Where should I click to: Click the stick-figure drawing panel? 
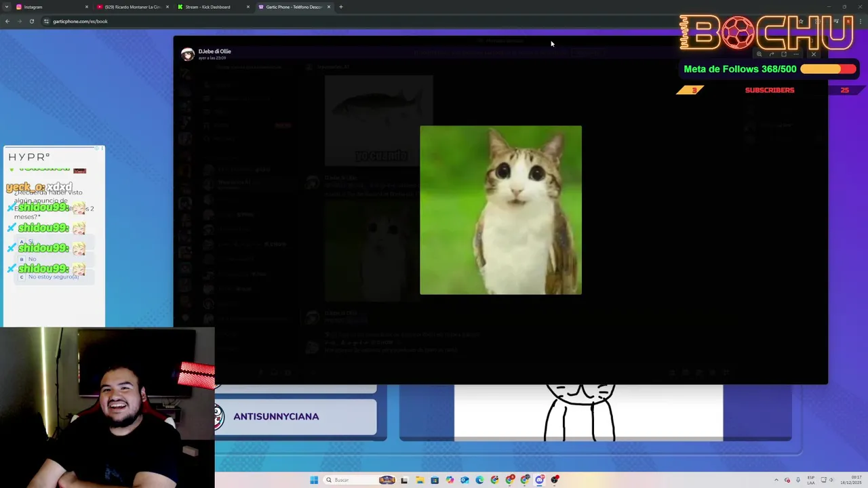[588, 412]
